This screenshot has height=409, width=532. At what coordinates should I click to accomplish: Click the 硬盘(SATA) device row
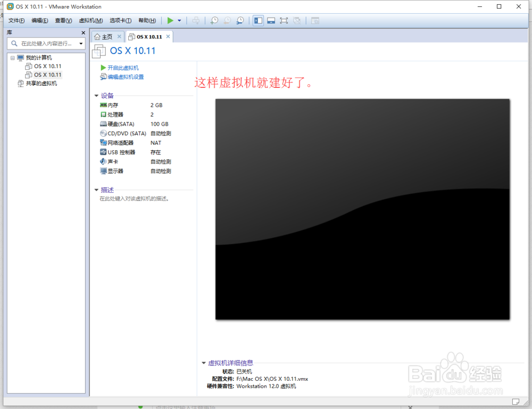pos(136,124)
